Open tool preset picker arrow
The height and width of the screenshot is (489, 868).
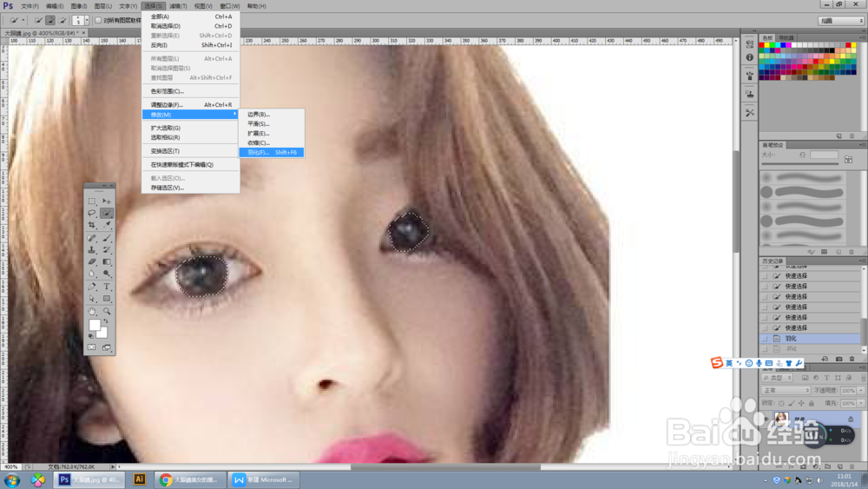(23, 21)
